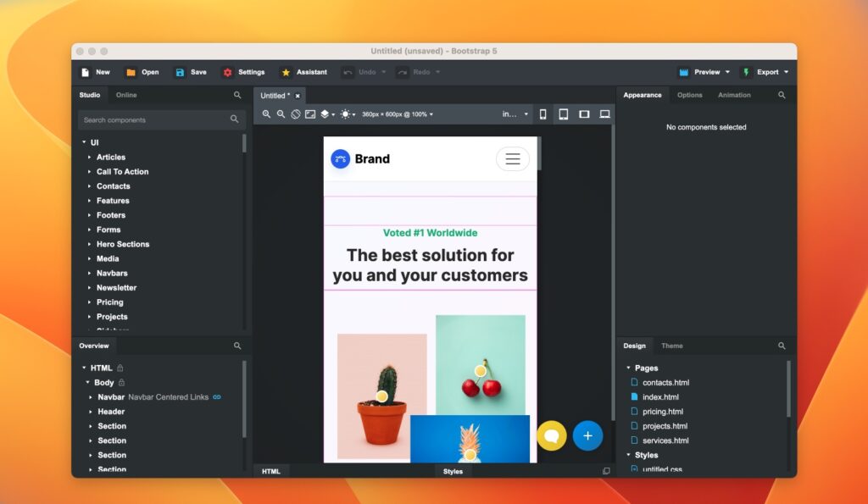This screenshot has width=868, height=504.
Task: Click the Preview button
Action: [701, 72]
